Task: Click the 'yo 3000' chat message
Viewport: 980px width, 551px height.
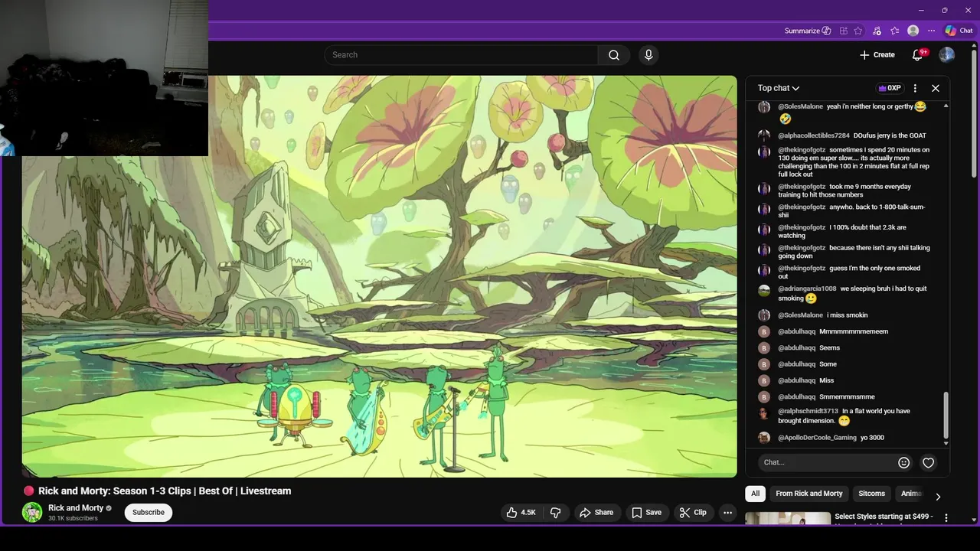Action: click(872, 438)
